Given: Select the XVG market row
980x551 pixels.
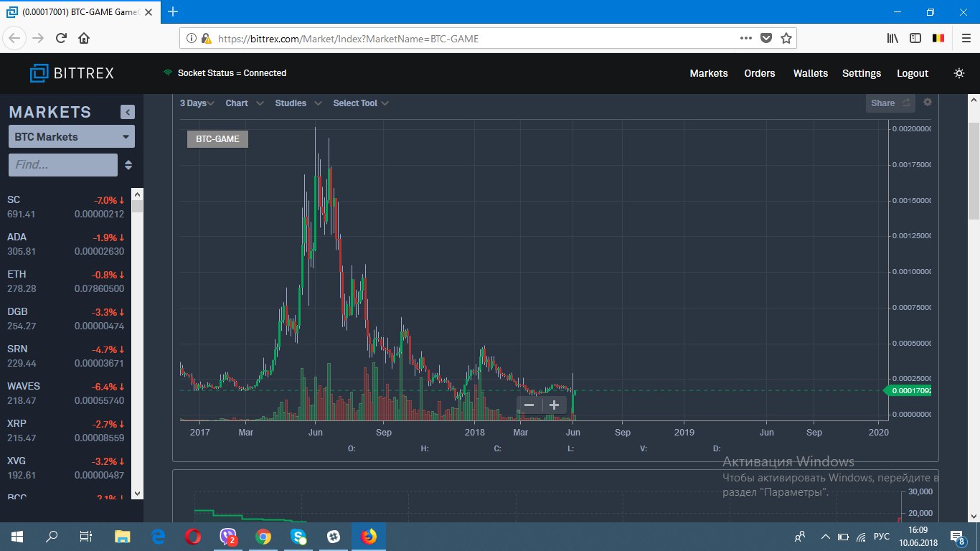Looking at the screenshot, I should coord(66,468).
